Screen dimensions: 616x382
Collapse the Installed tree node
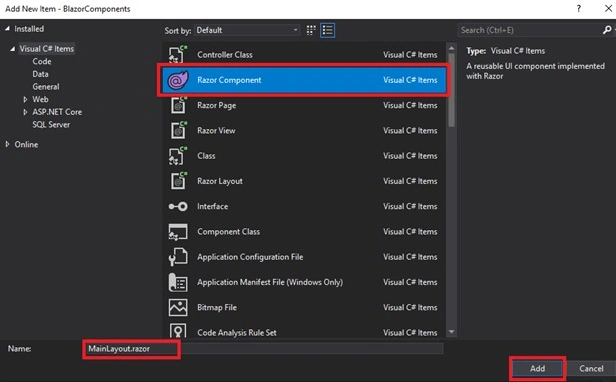pos(7,29)
